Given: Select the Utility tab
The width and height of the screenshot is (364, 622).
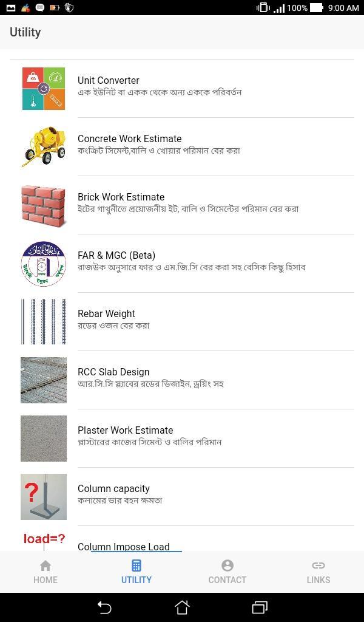Looking at the screenshot, I should tap(136, 572).
